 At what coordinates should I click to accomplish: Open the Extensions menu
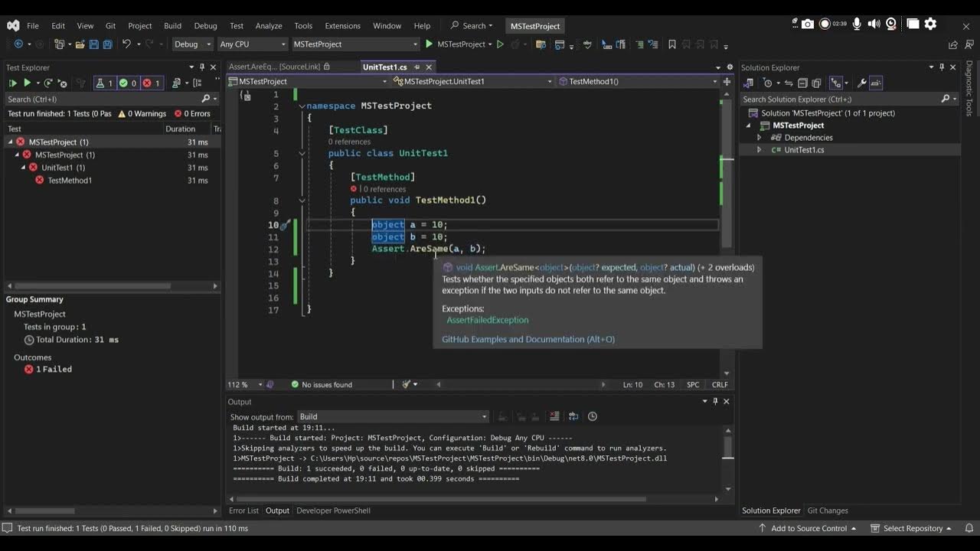342,25
